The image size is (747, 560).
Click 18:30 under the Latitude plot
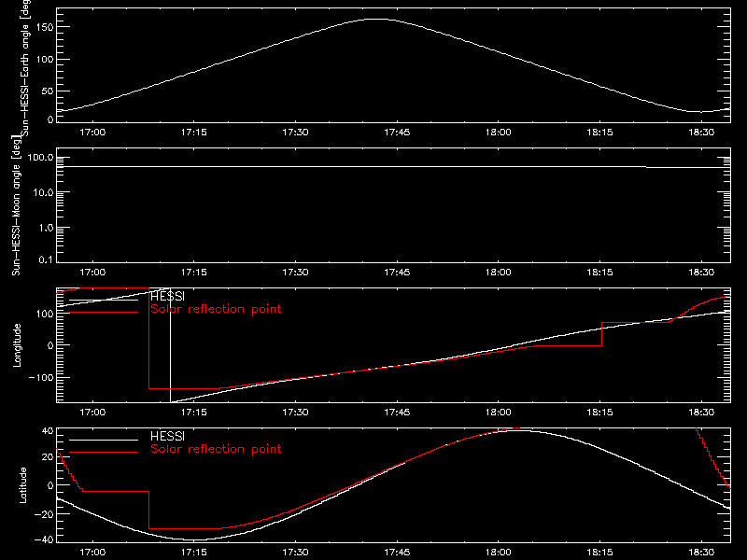(701, 553)
